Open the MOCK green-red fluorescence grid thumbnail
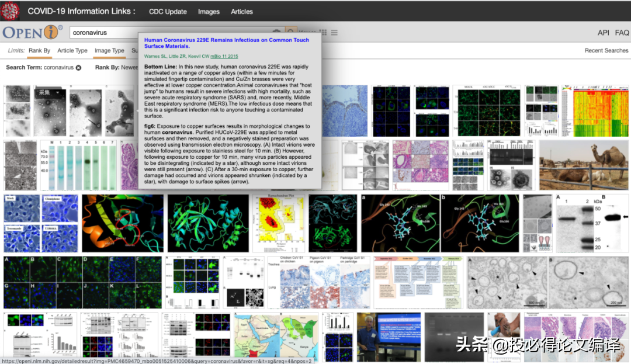The height and width of the screenshot is (364, 631). click(487, 110)
